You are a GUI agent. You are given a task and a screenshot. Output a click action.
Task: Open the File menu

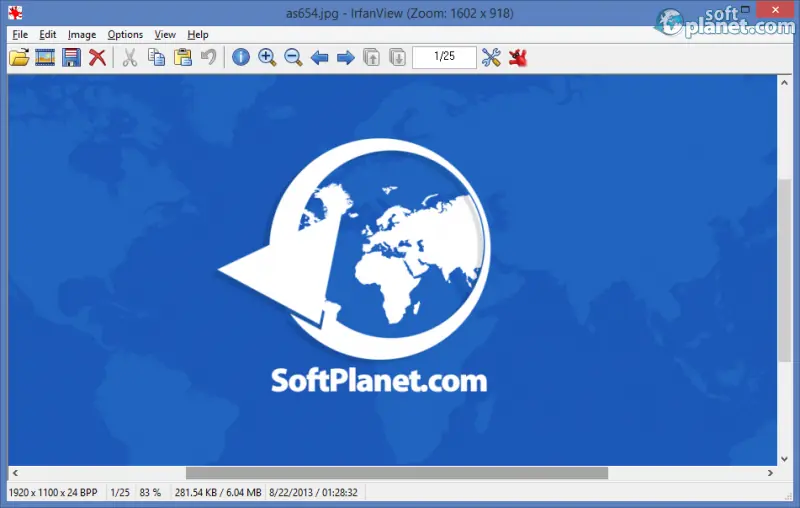(x=20, y=35)
